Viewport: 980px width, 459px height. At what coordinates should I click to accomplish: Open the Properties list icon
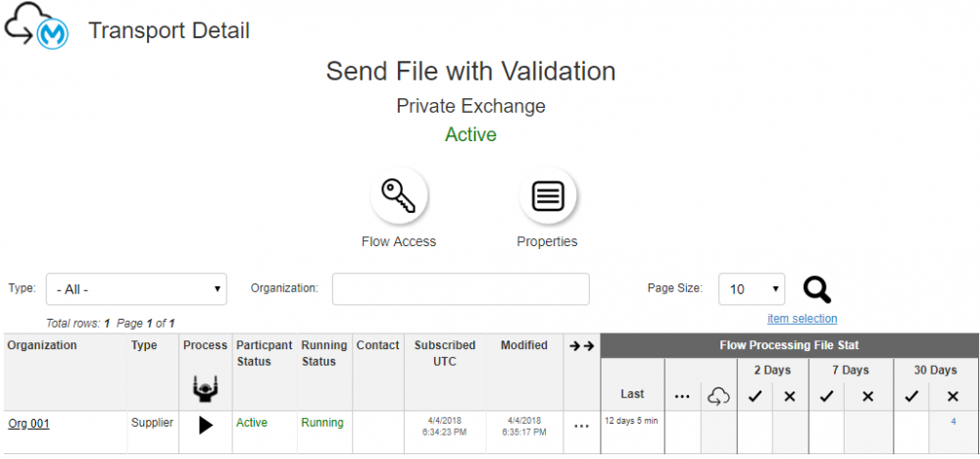click(547, 197)
